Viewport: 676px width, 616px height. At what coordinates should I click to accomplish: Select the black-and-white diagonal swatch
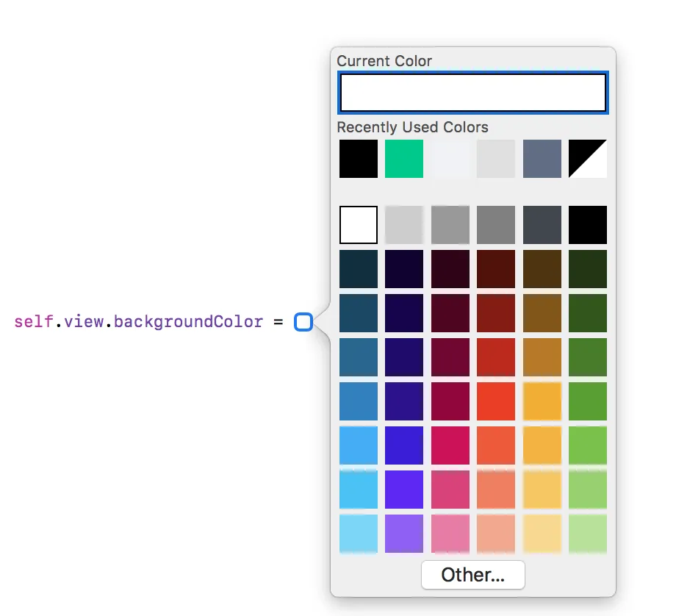[588, 159]
